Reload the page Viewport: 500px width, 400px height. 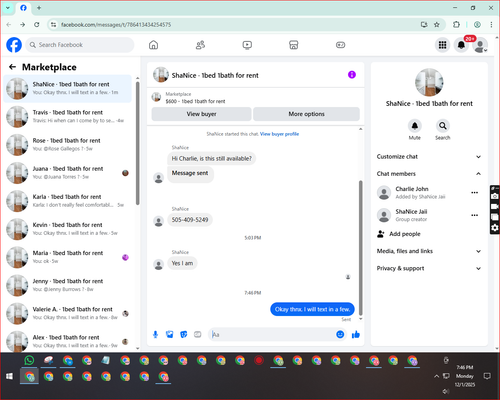point(37,25)
